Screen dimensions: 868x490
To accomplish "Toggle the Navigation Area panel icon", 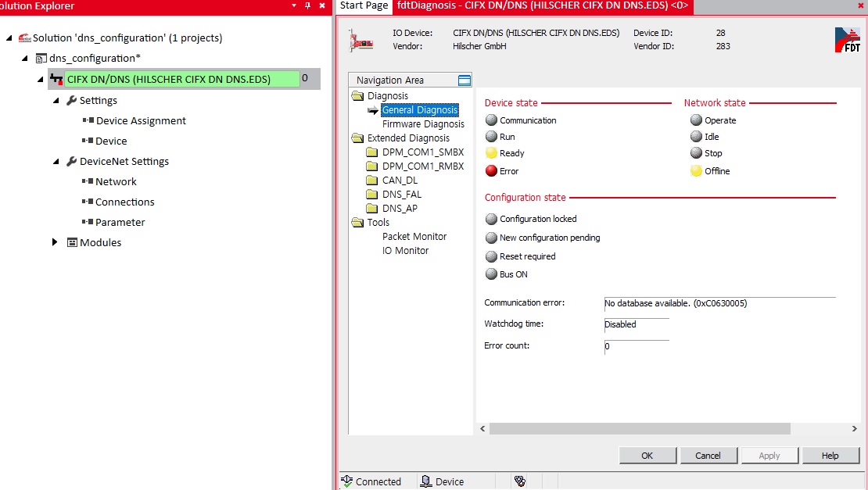I will tap(464, 80).
